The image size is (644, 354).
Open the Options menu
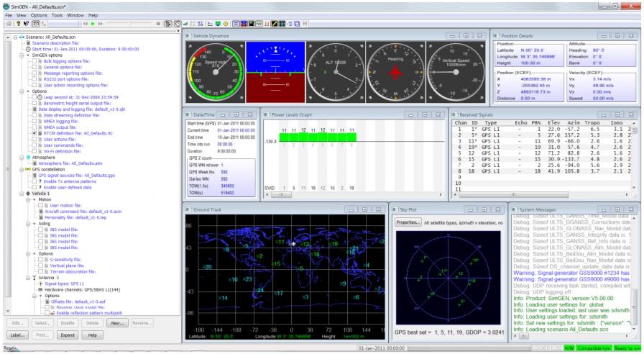39,14
